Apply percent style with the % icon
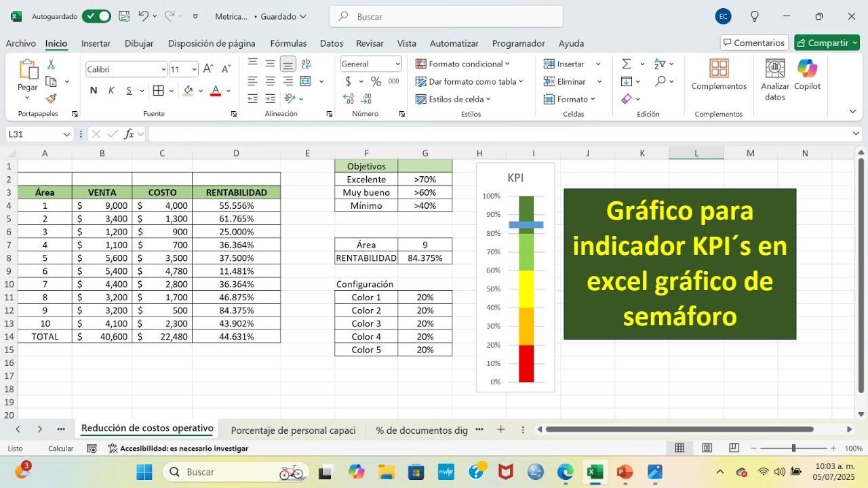This screenshot has width=868, height=488. (375, 81)
